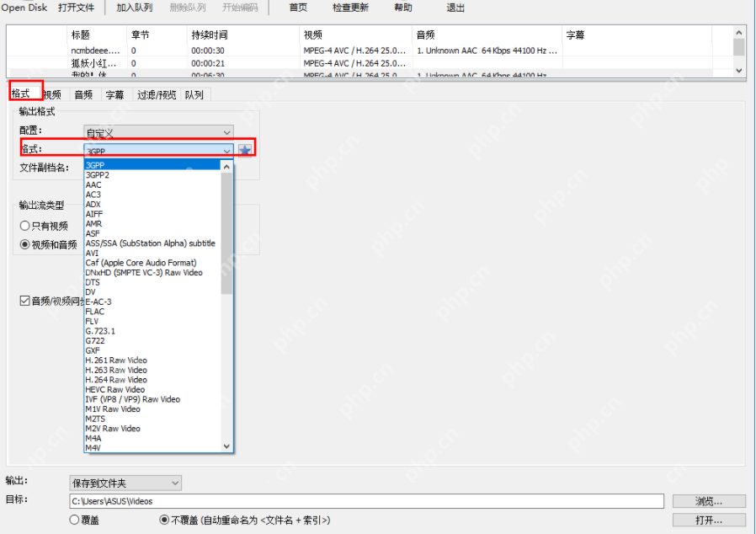756x534 pixels.
Task: Choose H.264 Raw Video format
Action: click(x=152, y=380)
